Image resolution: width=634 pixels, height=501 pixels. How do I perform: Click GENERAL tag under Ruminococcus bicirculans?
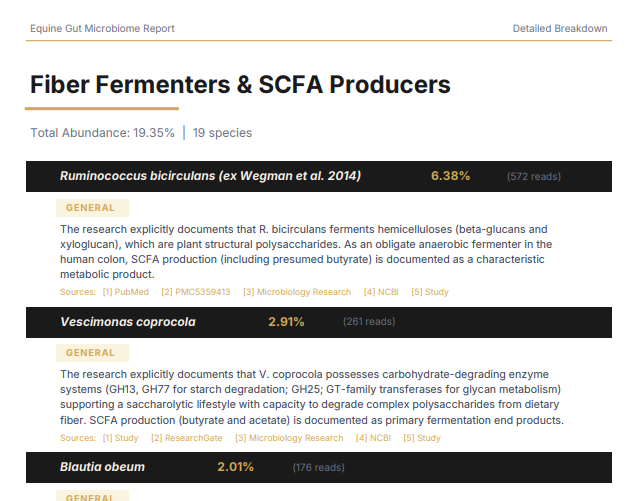(x=92, y=208)
